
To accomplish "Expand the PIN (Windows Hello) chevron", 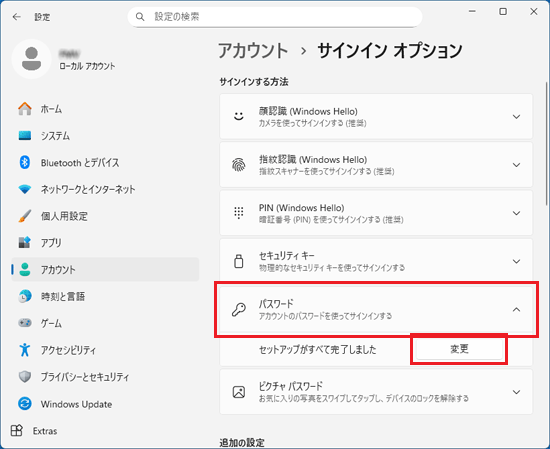I will (516, 213).
